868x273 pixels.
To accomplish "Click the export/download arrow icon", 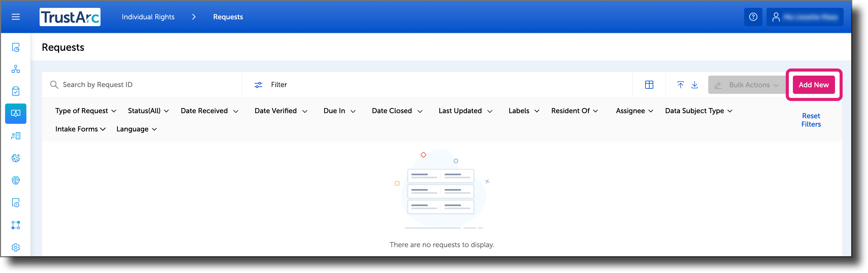I will pyautogui.click(x=695, y=85).
